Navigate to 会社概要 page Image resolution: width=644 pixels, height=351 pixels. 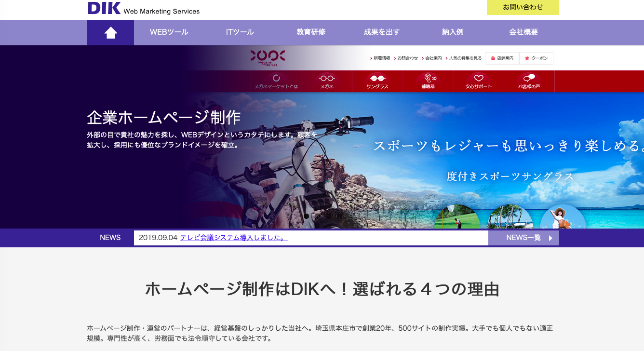point(523,32)
